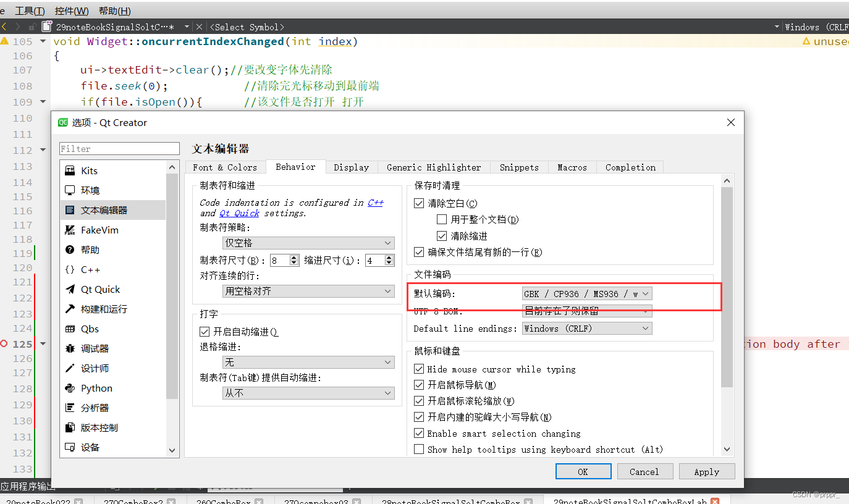Select the C++ category in sidebar list
This screenshot has width=849, height=504.
(113, 269)
